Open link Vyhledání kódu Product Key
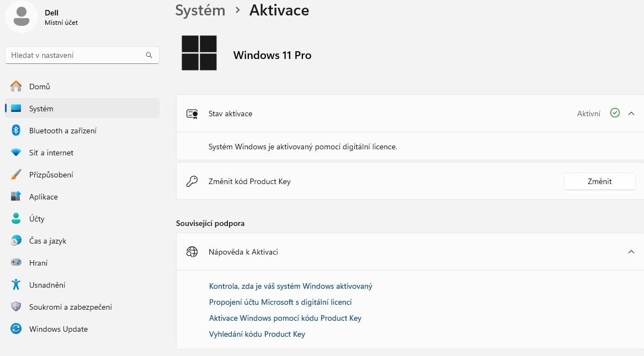The height and width of the screenshot is (356, 644). [x=257, y=334]
